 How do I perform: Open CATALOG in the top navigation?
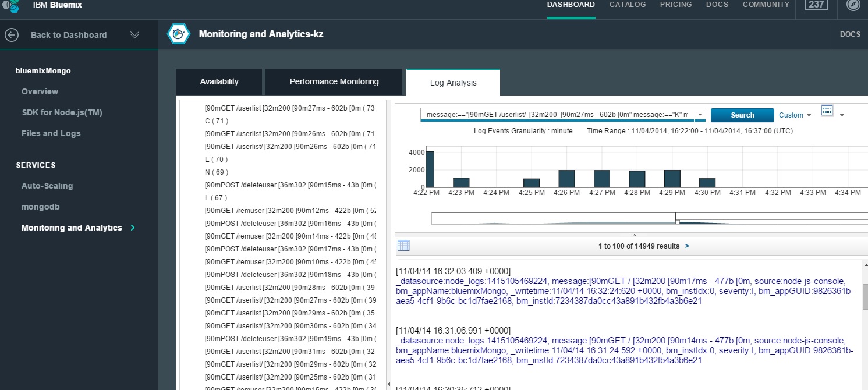[627, 5]
